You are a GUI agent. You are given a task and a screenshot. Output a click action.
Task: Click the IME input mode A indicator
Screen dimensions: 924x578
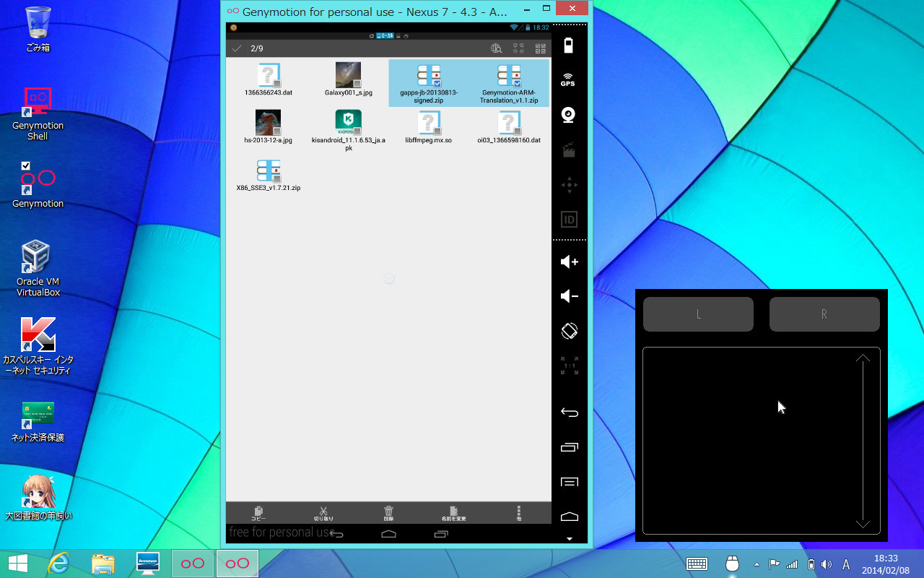click(846, 564)
